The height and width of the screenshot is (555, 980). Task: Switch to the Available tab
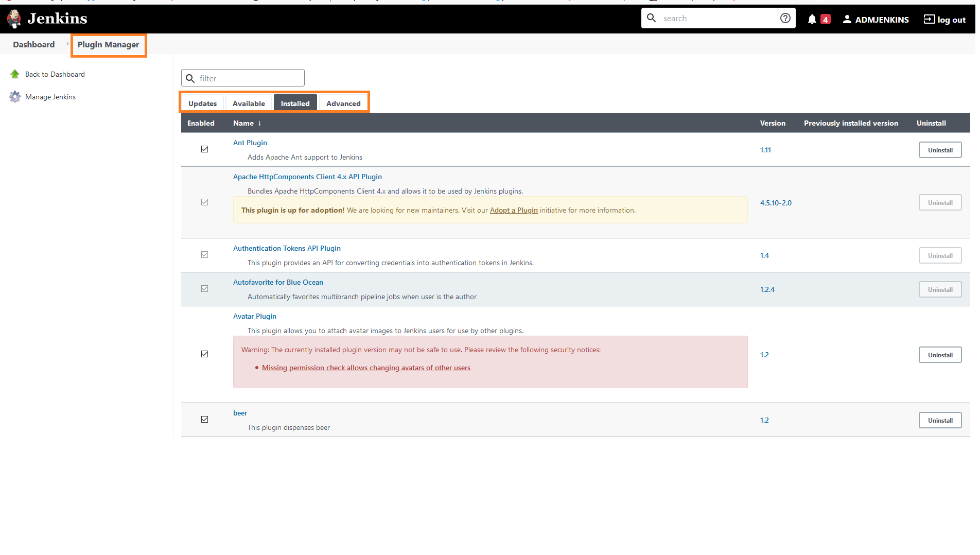click(249, 103)
